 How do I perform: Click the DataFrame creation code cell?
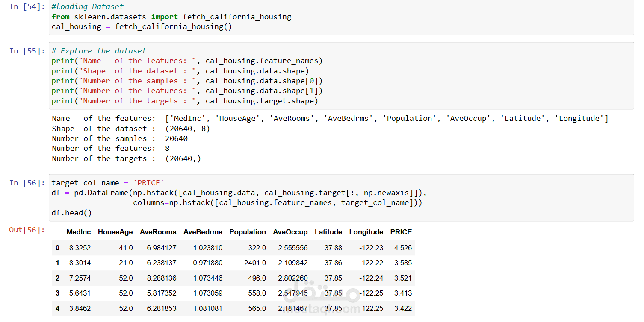(x=341, y=197)
